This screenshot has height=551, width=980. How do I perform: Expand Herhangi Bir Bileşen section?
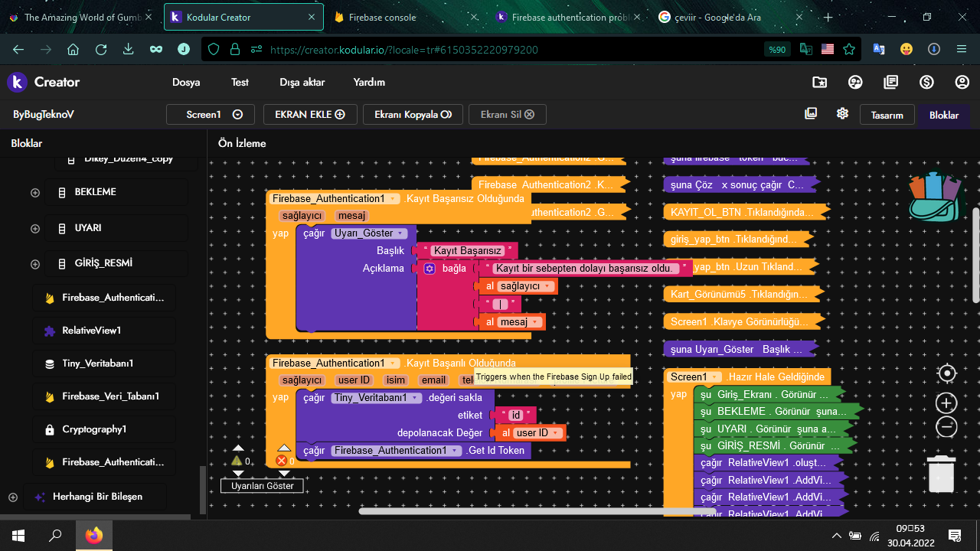(13, 497)
